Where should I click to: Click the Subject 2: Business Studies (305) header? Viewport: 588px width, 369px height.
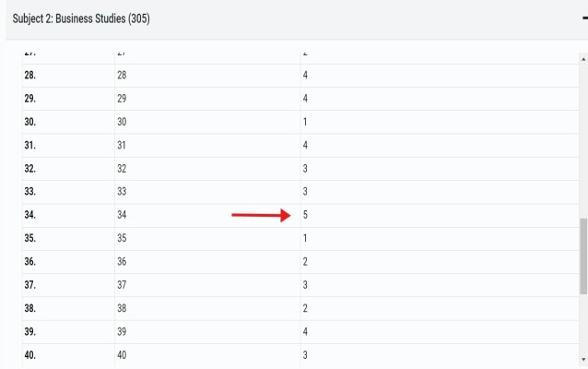pyautogui.click(x=81, y=18)
